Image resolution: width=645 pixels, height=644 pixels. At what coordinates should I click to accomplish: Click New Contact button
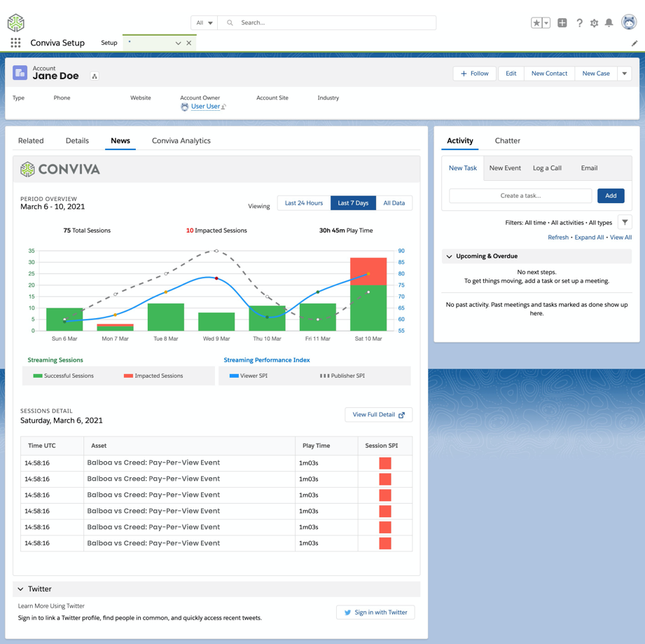549,74
